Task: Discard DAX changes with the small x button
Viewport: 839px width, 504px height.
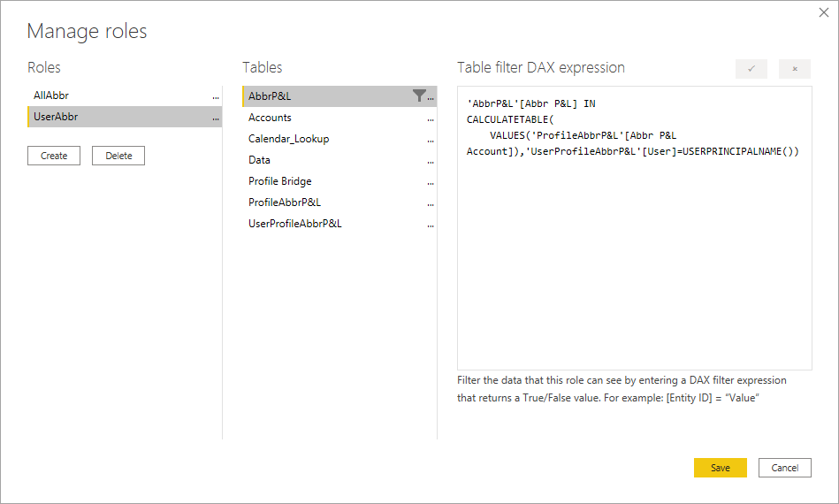Action: point(795,69)
